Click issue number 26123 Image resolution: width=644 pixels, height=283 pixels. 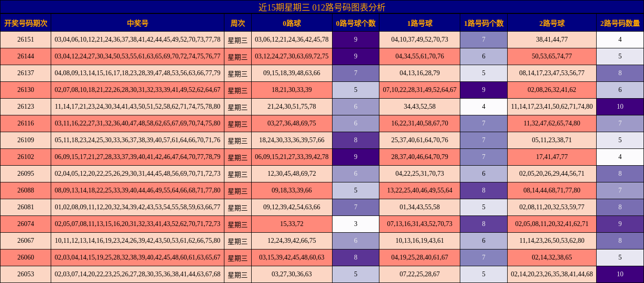point(26,107)
